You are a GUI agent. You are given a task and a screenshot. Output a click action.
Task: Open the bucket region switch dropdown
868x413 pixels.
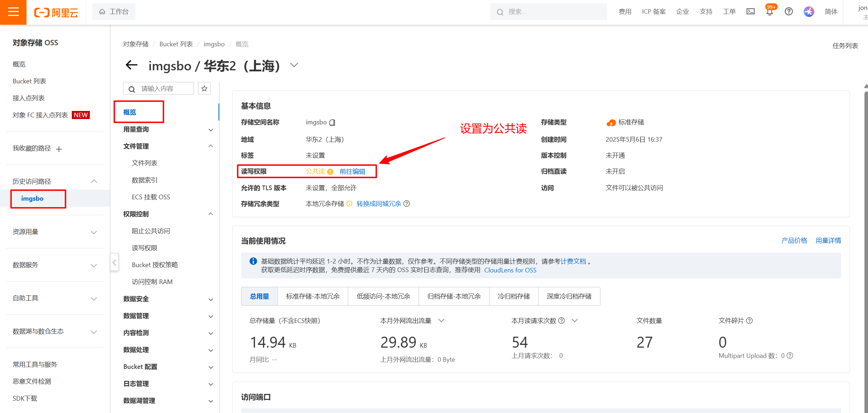(294, 65)
